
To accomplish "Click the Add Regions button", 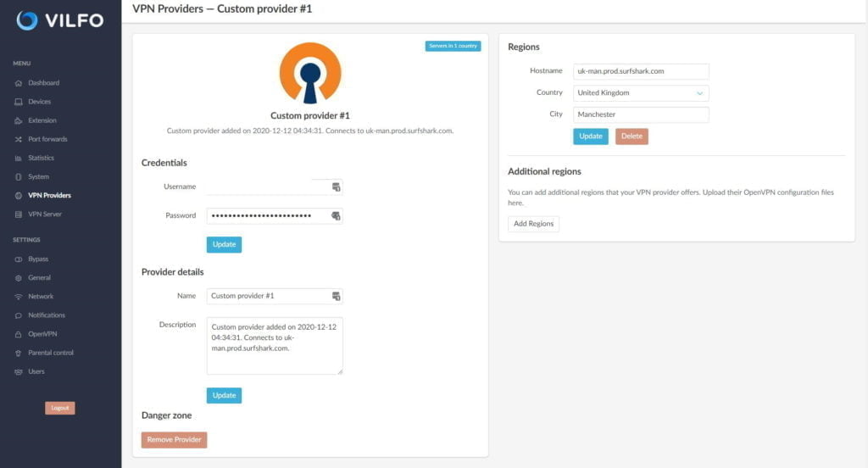I will tap(533, 224).
